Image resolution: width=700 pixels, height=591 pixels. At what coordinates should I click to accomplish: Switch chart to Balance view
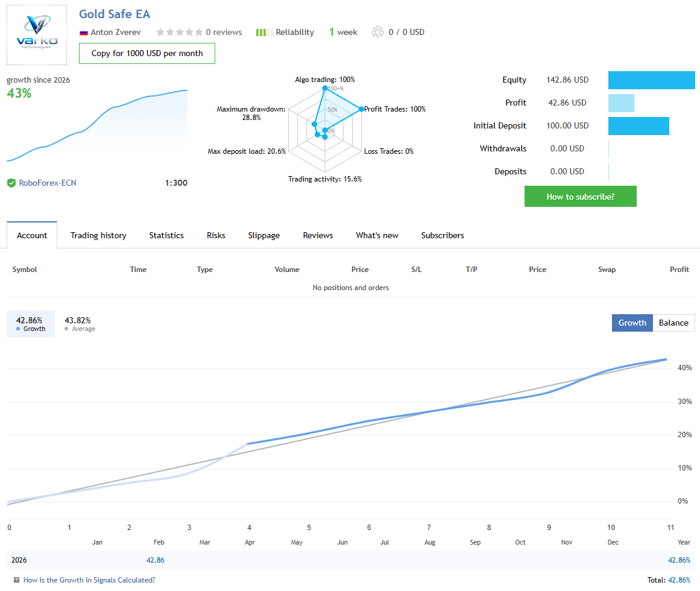click(673, 323)
